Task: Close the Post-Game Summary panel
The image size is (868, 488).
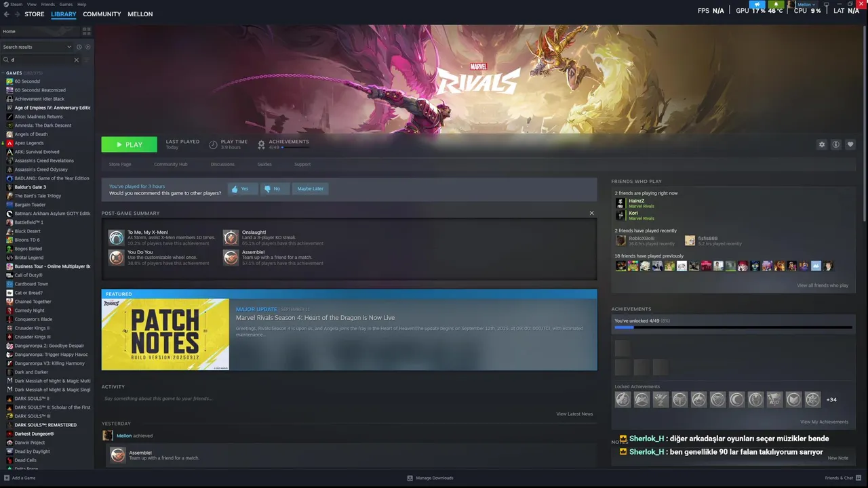Action: (591, 213)
